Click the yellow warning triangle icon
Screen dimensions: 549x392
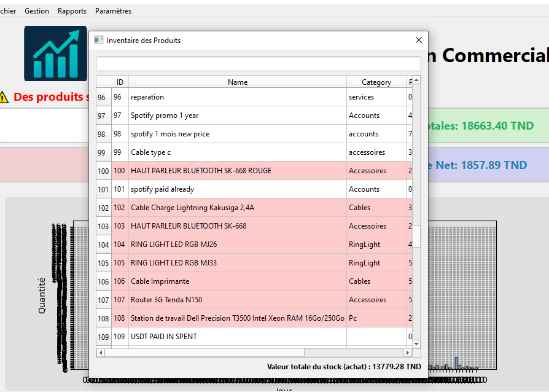[4, 97]
